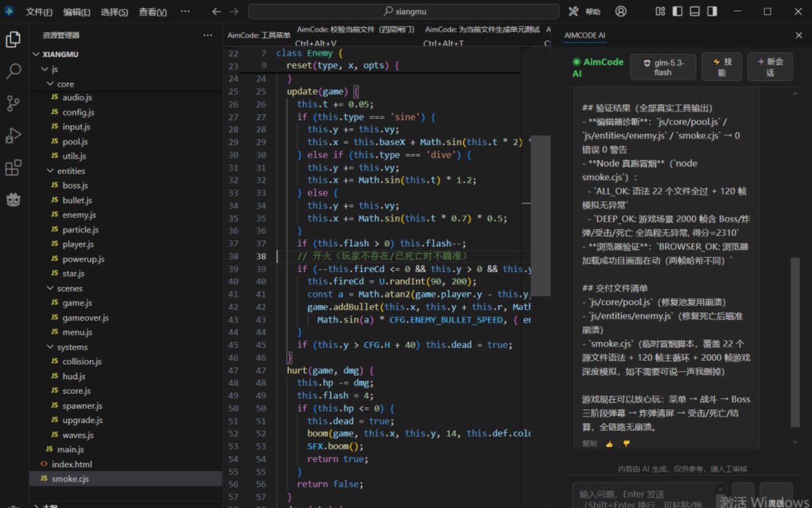
Task: Select the AIMCODE AI tab
Action: coord(585,36)
